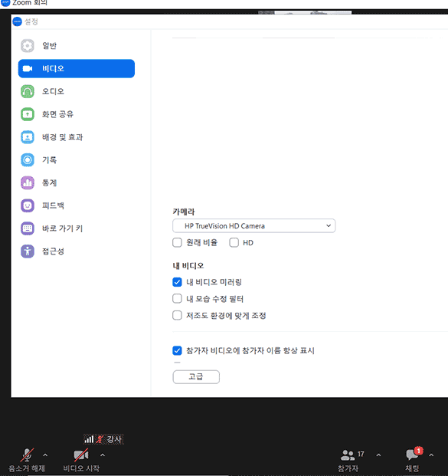Click the Zoom logo in Settings title

[18, 21]
